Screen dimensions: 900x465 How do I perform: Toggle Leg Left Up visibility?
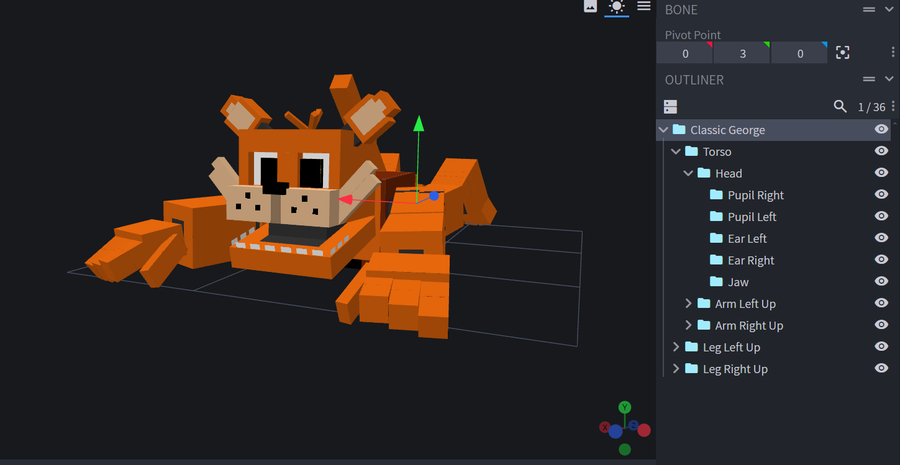[881, 346]
